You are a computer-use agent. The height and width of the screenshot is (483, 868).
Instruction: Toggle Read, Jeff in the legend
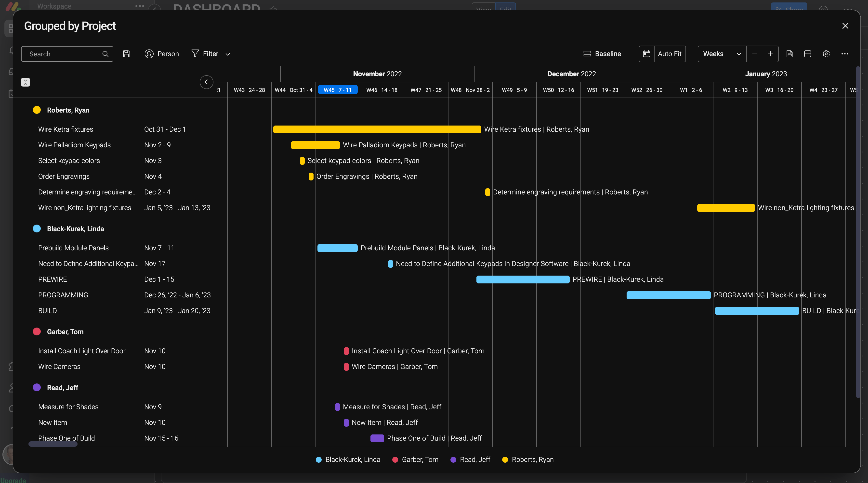click(x=470, y=460)
